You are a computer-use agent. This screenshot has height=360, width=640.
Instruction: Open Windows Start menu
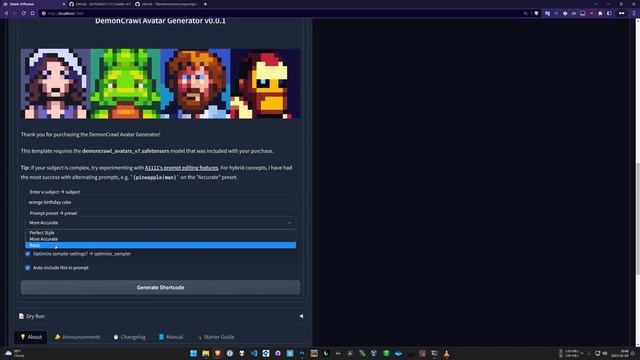click(193, 353)
